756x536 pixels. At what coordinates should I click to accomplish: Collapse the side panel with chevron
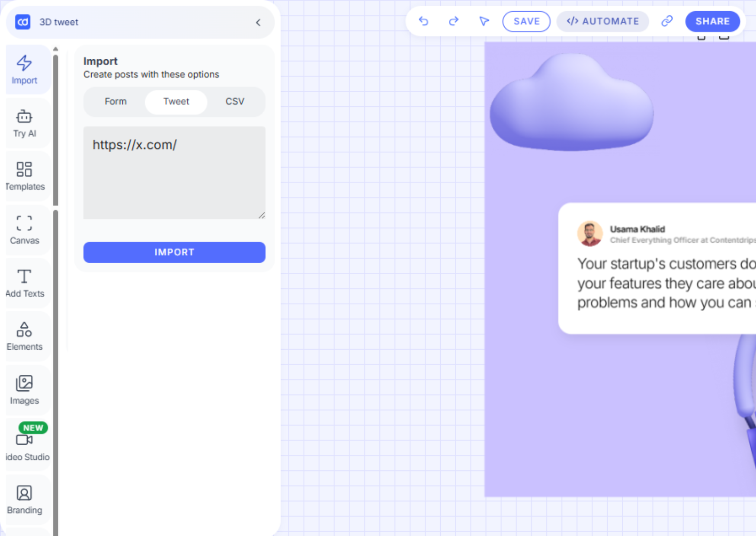(258, 22)
